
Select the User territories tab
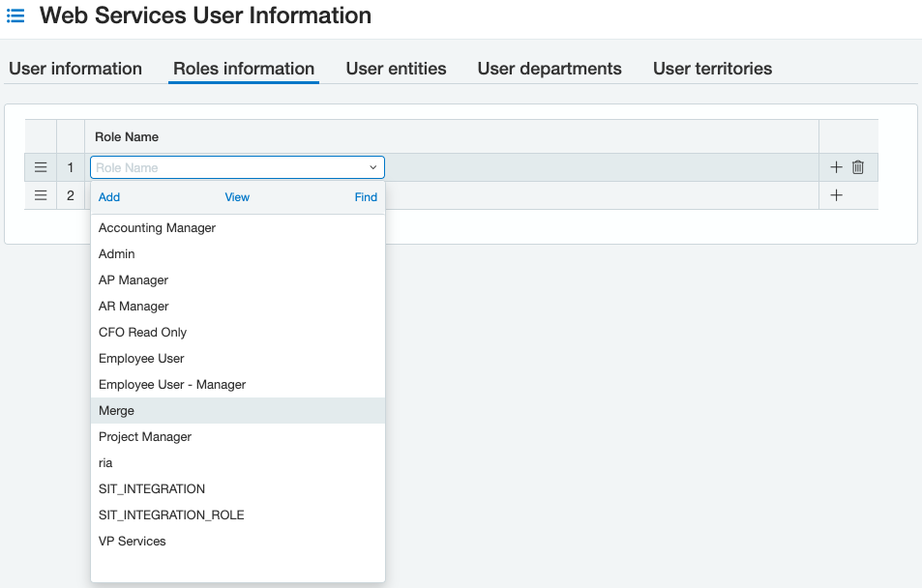coord(712,69)
